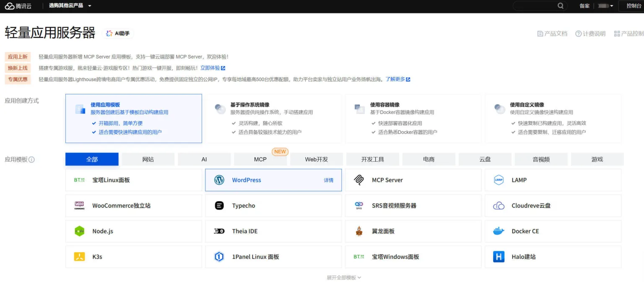Image resolution: width=644 pixels, height=282 pixels.
Task: Switch to the 开发工具 template tab
Action: click(x=373, y=159)
